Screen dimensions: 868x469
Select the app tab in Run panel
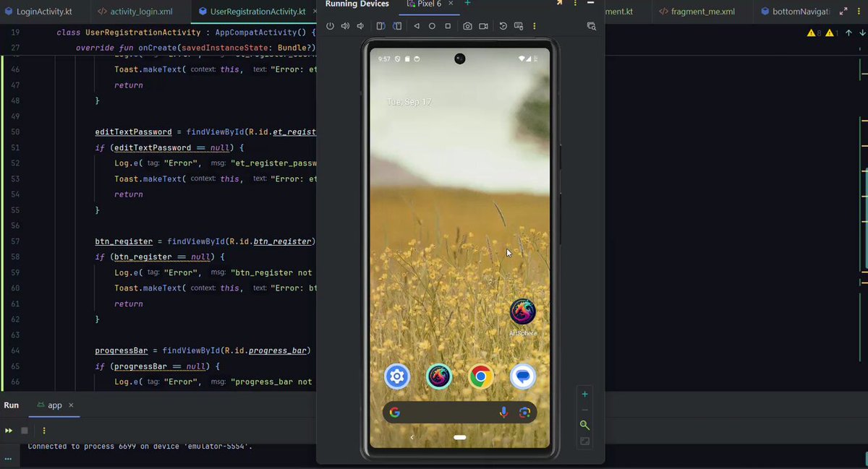point(55,405)
